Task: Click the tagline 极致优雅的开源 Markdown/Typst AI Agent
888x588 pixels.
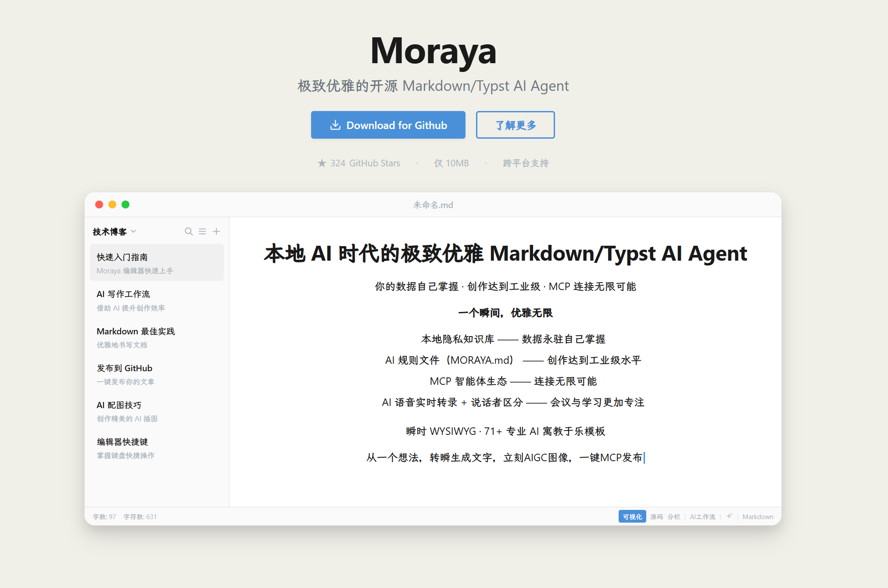Action: (433, 86)
